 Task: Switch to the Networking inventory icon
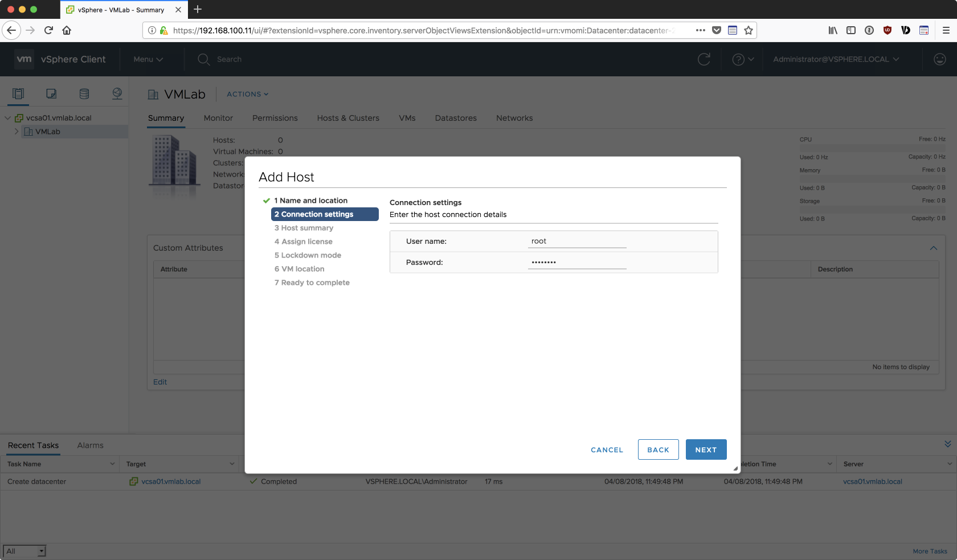click(x=117, y=94)
